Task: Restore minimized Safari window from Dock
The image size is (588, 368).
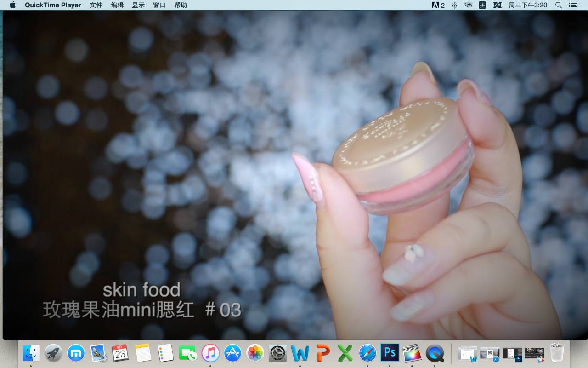Action: pos(490,354)
